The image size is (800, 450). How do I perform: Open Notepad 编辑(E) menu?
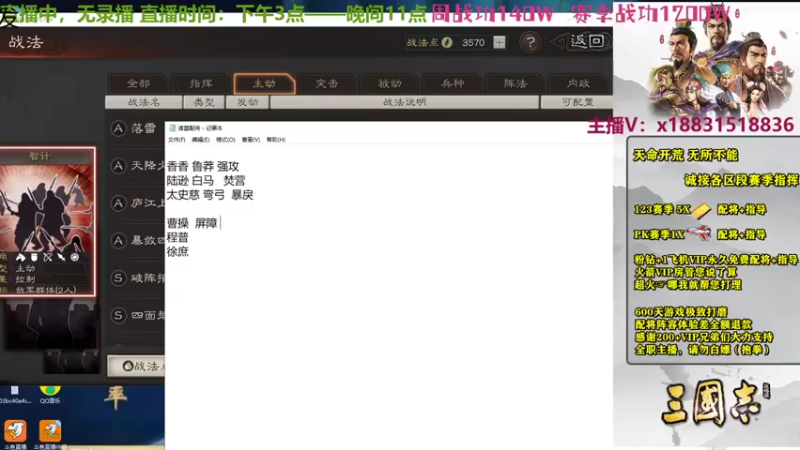pyautogui.click(x=201, y=140)
